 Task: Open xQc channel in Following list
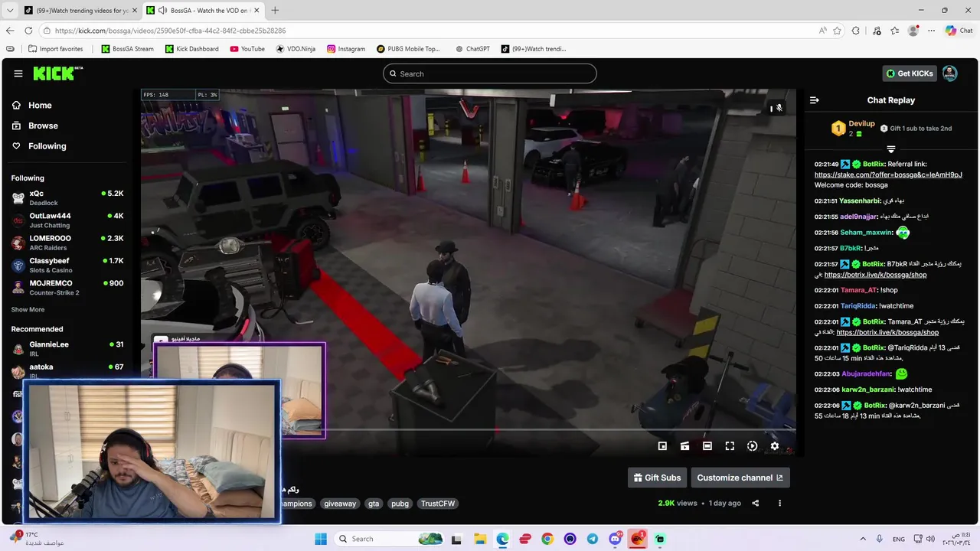click(x=67, y=197)
